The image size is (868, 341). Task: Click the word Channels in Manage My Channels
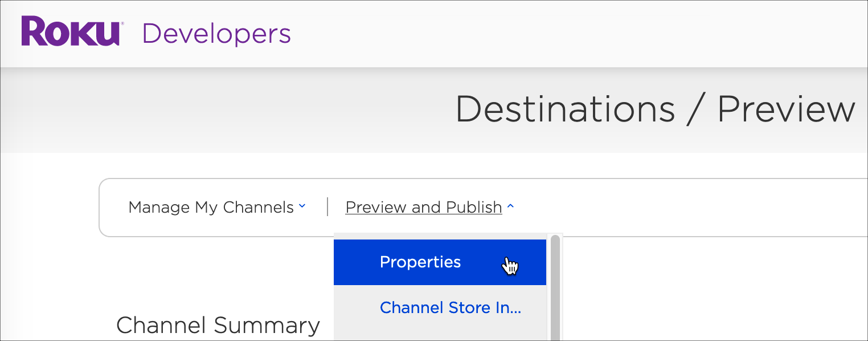258,207
